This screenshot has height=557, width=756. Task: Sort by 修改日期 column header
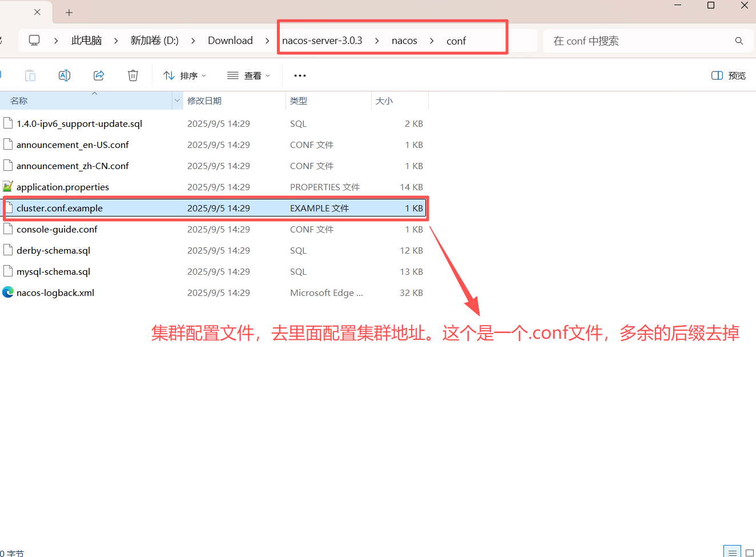[234, 101]
